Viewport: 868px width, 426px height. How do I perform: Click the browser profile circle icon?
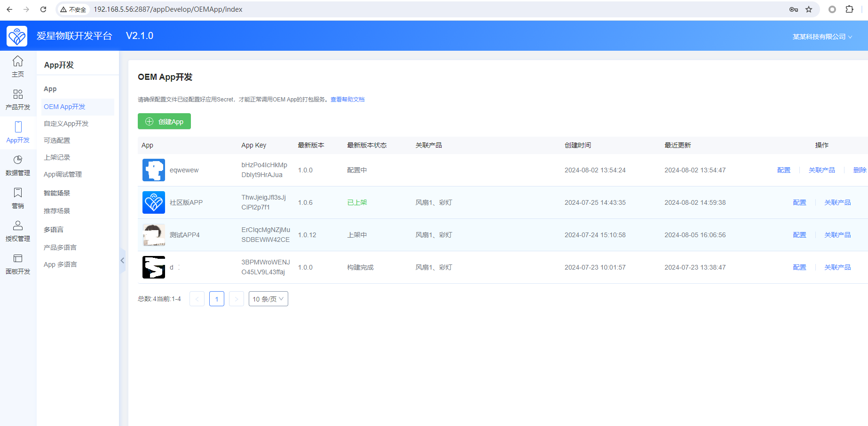pyautogui.click(x=832, y=9)
